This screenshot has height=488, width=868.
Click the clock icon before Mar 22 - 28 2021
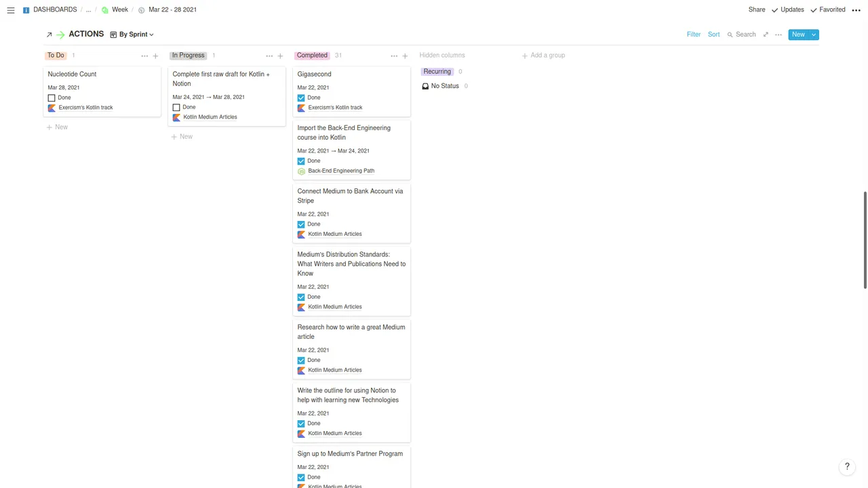[142, 10]
